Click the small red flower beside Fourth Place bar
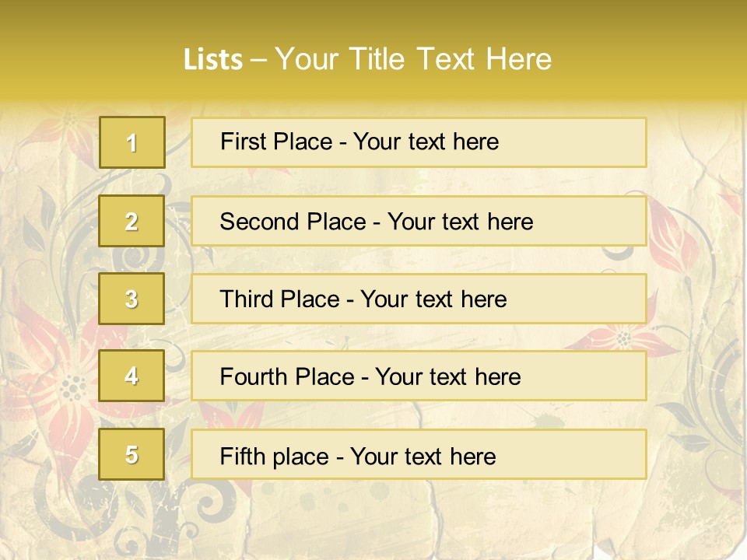 624,339
